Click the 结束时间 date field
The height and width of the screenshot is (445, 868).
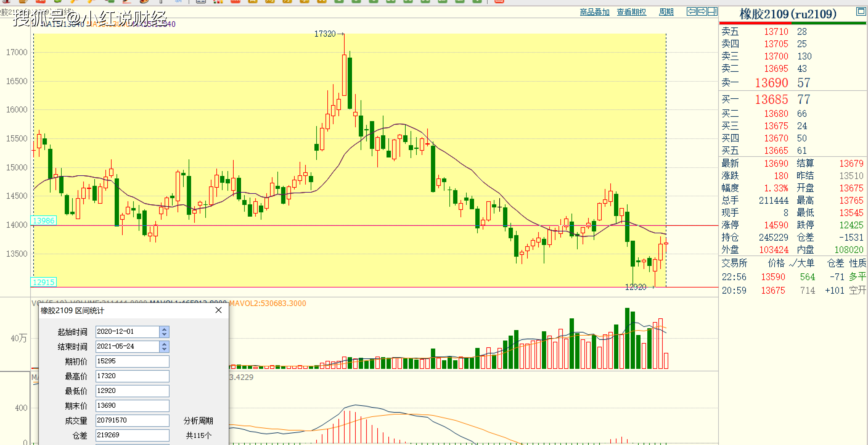(x=127, y=346)
